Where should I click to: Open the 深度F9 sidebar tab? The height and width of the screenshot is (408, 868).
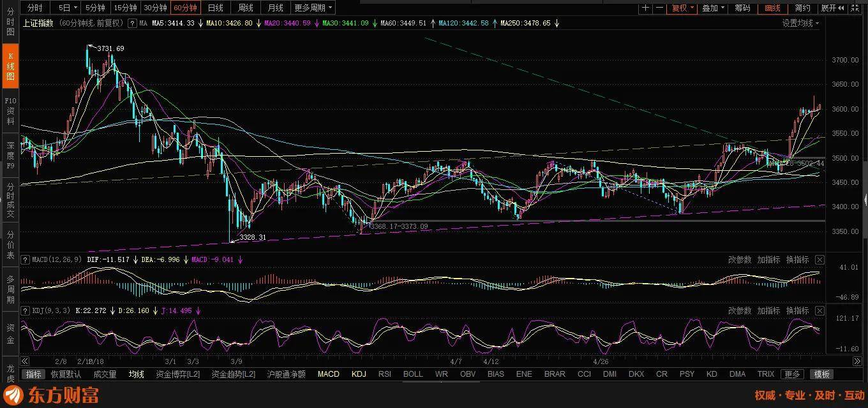click(x=10, y=156)
